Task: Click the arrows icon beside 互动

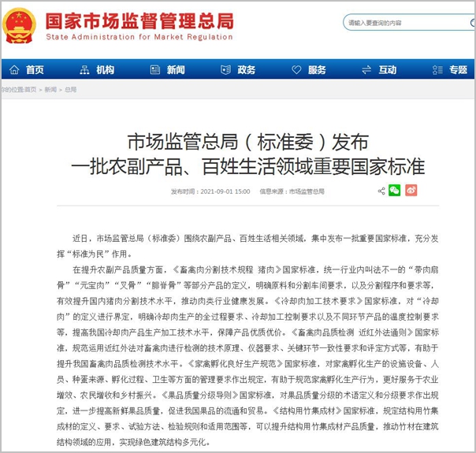Action: [x=365, y=70]
